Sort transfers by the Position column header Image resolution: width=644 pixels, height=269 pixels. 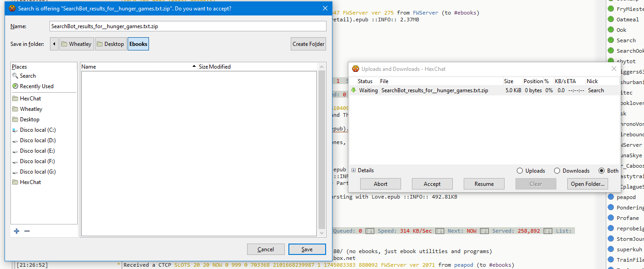click(x=533, y=81)
